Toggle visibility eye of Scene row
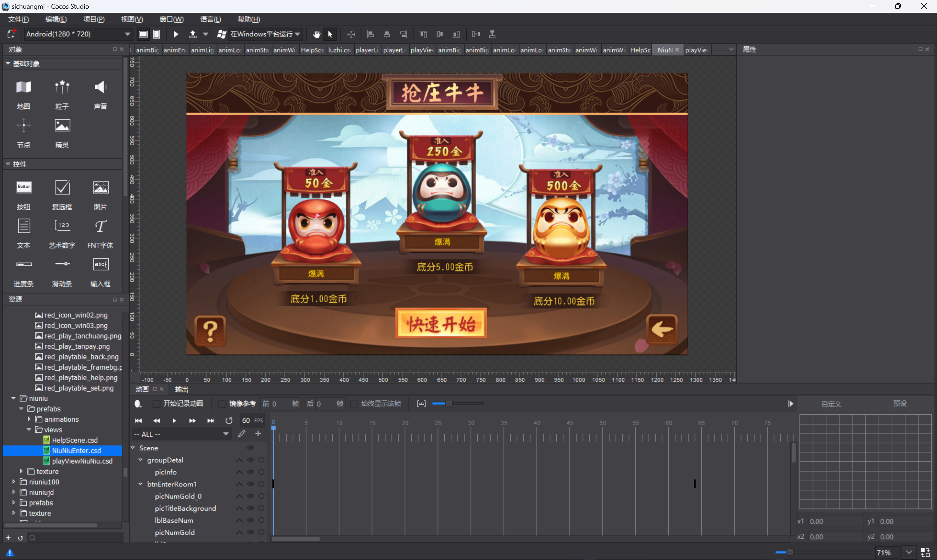This screenshot has height=560, width=937. coord(250,448)
